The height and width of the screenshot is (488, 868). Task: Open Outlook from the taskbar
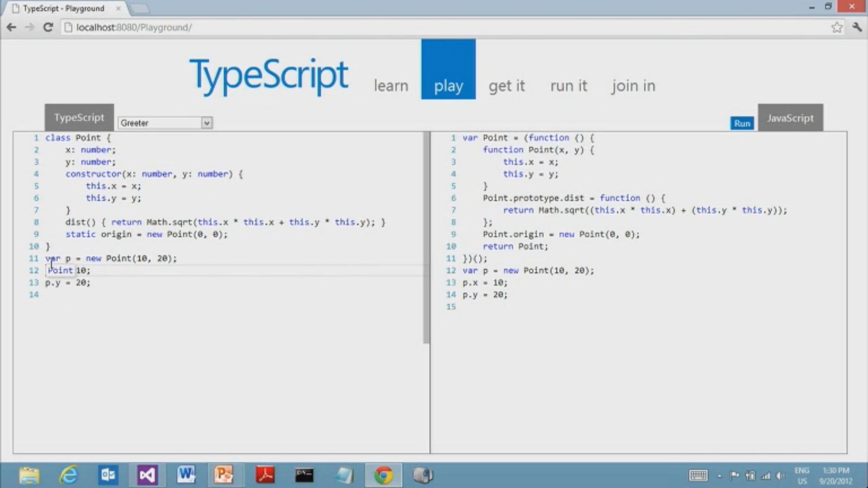coord(108,475)
